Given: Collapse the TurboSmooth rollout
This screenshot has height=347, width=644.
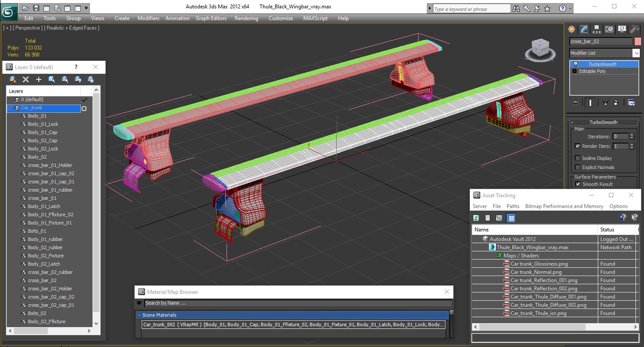Looking at the screenshot, I should click(572, 122).
